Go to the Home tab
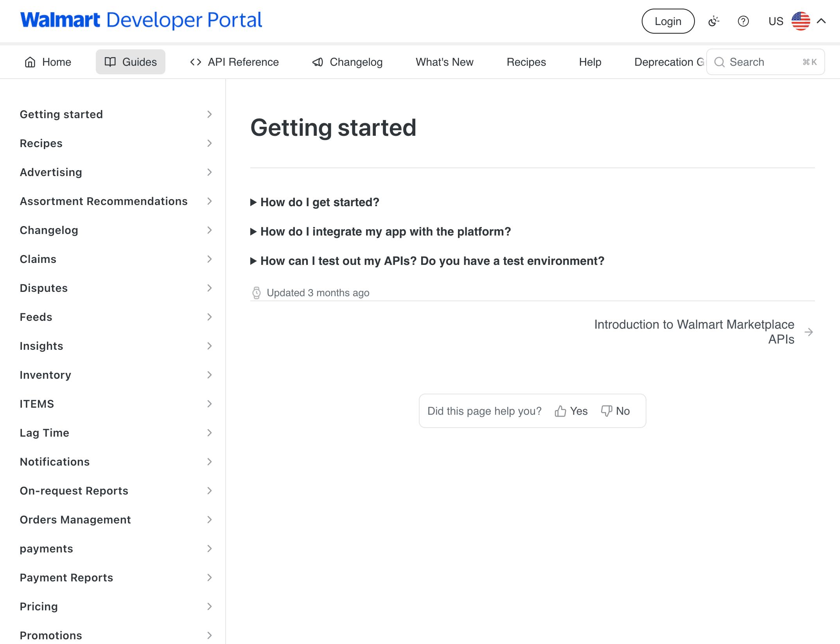The image size is (840, 644). click(x=48, y=62)
